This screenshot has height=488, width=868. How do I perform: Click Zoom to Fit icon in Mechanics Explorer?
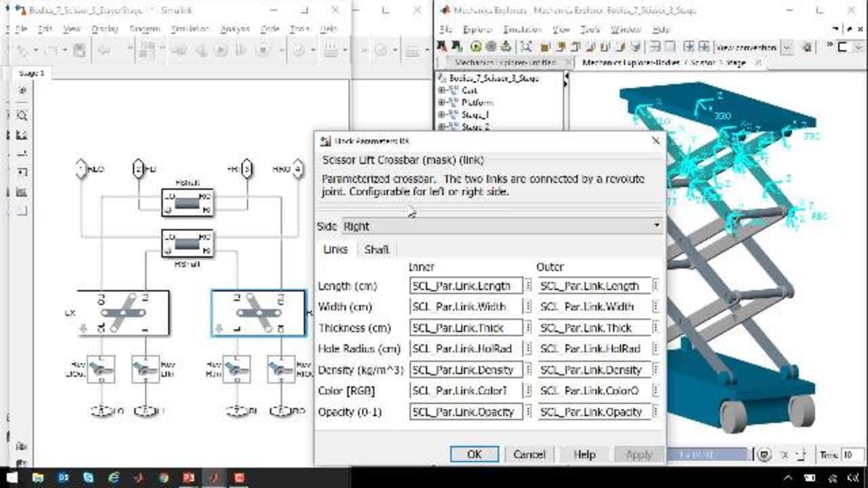(x=526, y=47)
